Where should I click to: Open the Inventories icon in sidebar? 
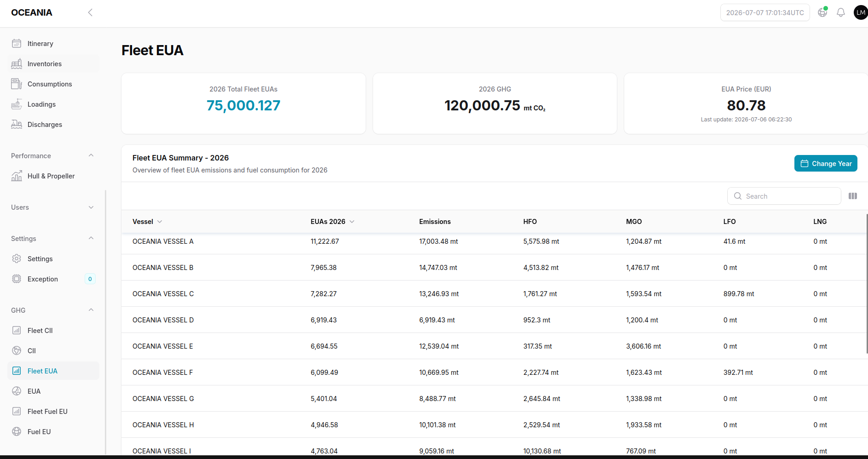coord(17,64)
